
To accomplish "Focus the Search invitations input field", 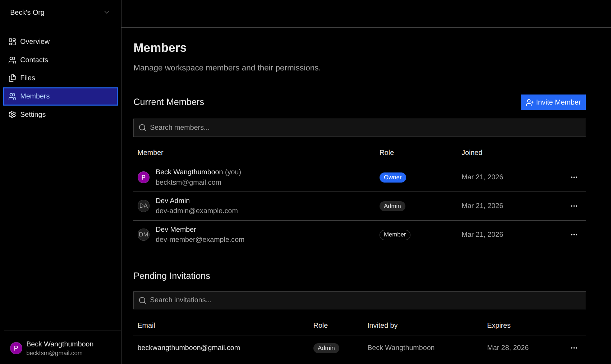I will [x=359, y=300].
